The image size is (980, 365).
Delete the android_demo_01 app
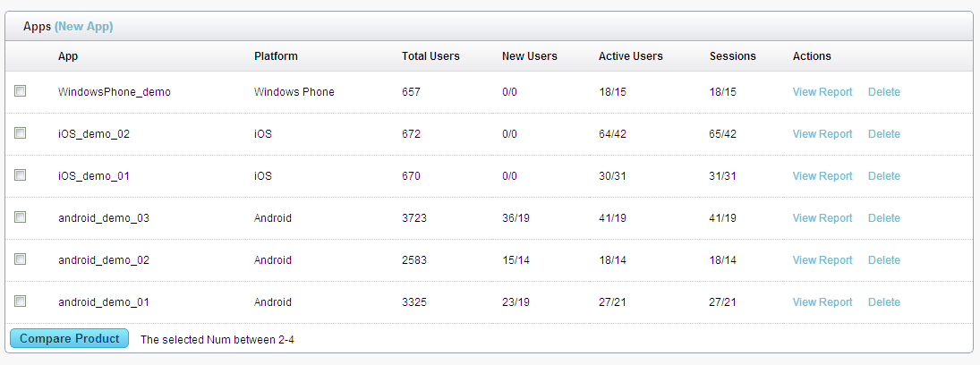[x=883, y=301]
